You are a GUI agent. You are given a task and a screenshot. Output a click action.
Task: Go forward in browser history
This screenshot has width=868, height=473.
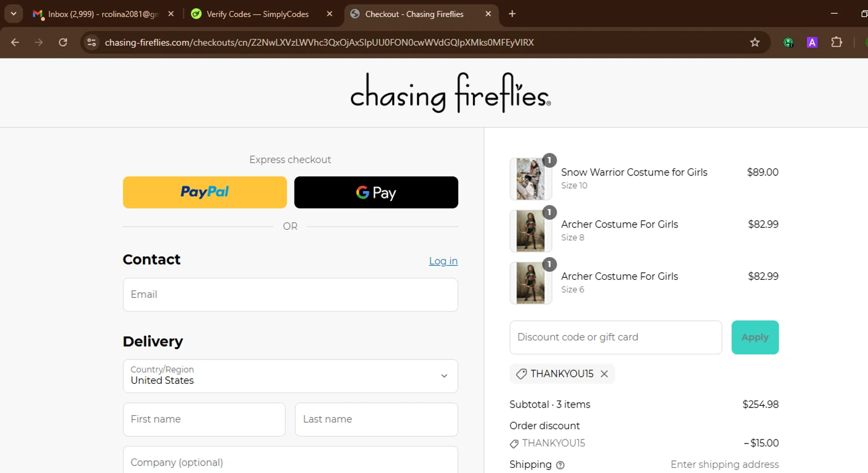39,42
